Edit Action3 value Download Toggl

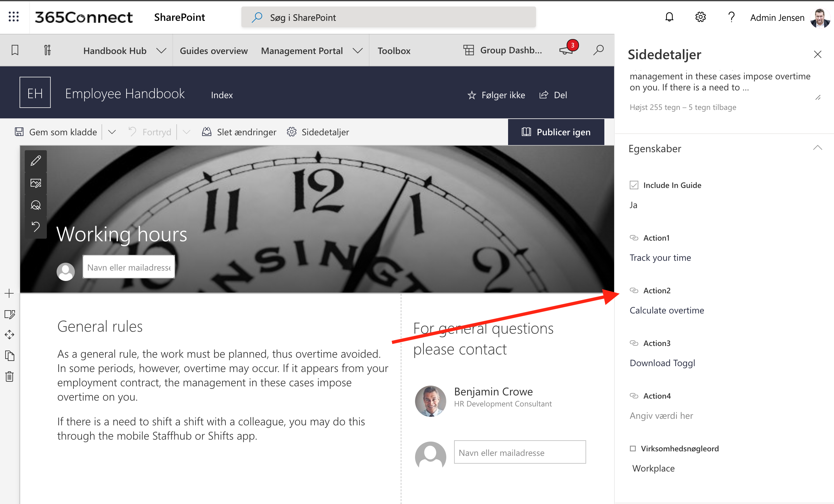(x=662, y=363)
